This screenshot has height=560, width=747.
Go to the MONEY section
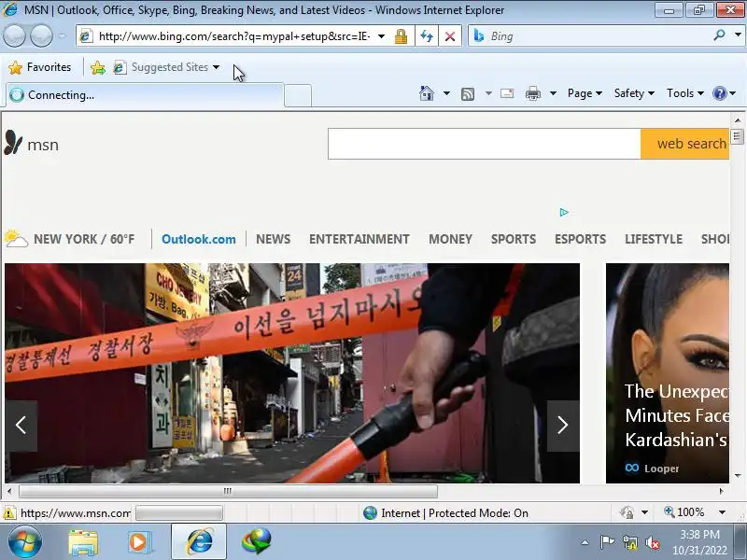coord(450,239)
